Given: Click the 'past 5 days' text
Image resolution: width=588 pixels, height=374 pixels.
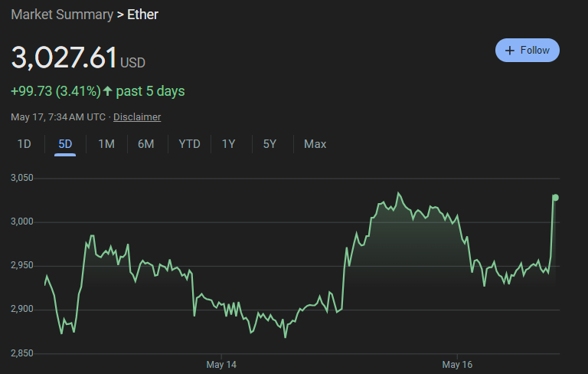Looking at the screenshot, I should click(150, 91).
